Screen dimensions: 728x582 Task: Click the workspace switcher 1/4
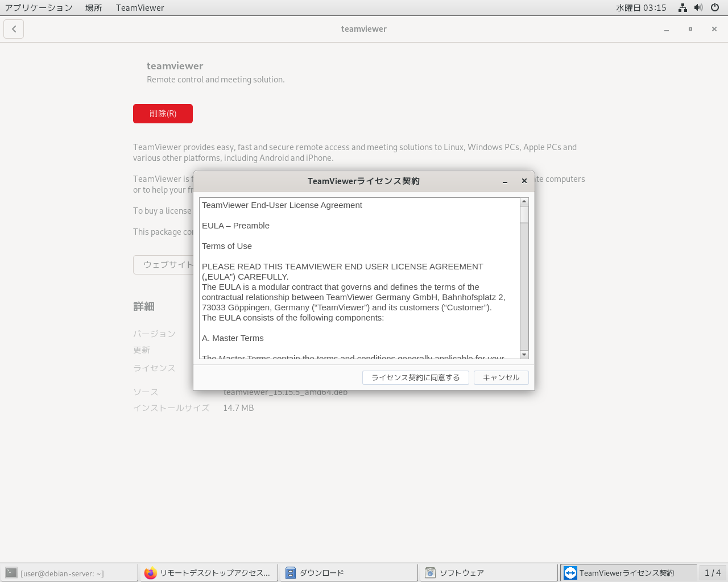(x=712, y=573)
